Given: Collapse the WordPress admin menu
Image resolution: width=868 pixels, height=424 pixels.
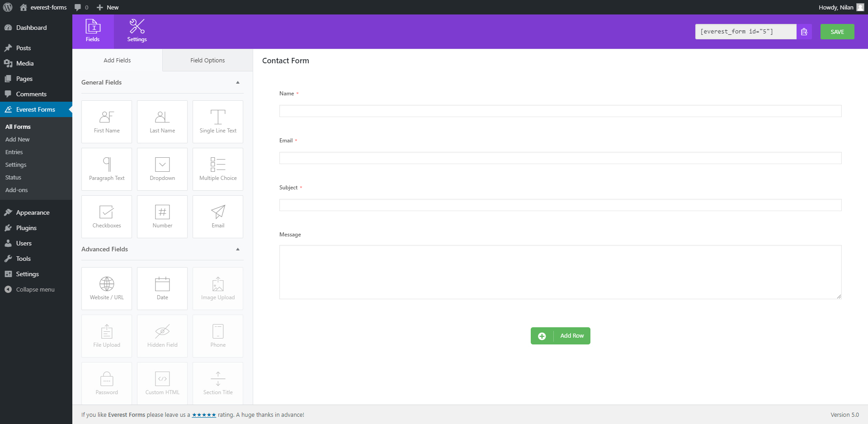Looking at the screenshot, I should tap(35, 289).
